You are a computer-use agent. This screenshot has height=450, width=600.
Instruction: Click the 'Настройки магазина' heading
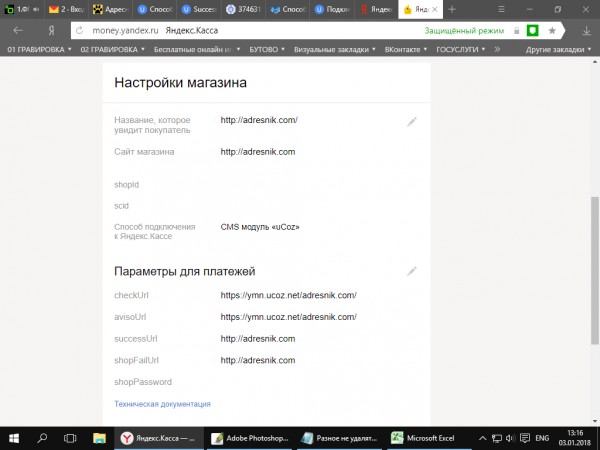pos(180,83)
